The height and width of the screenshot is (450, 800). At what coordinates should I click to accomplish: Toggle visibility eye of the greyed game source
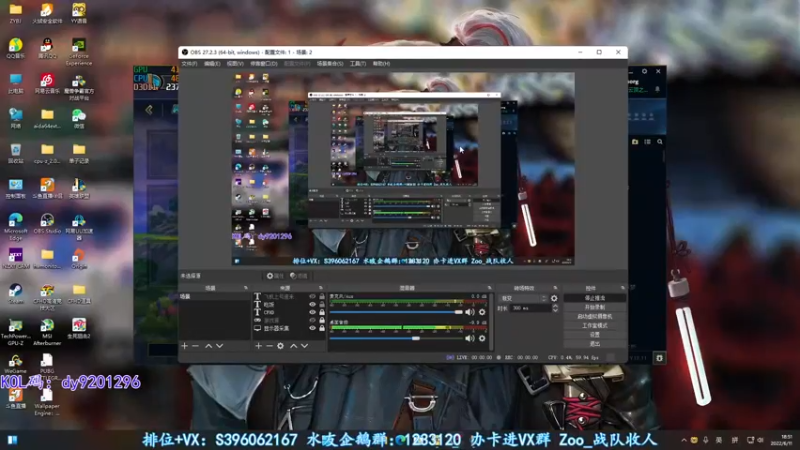click(x=312, y=320)
